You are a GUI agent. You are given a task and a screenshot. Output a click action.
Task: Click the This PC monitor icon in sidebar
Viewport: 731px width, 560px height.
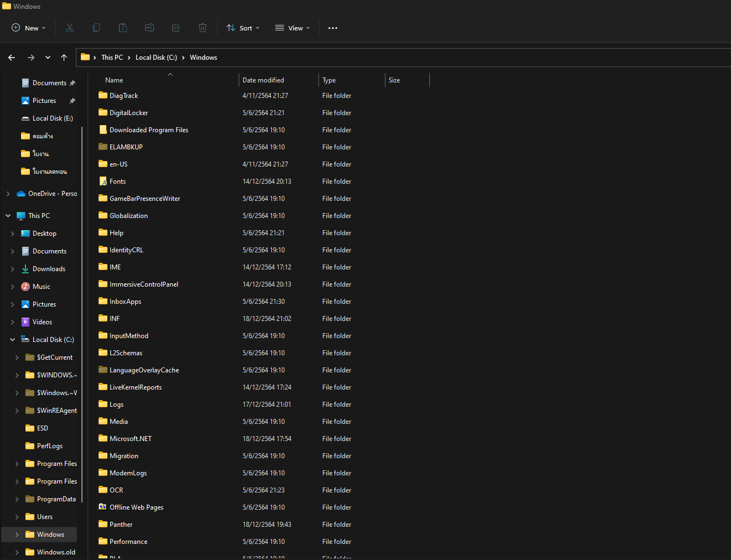[21, 216]
